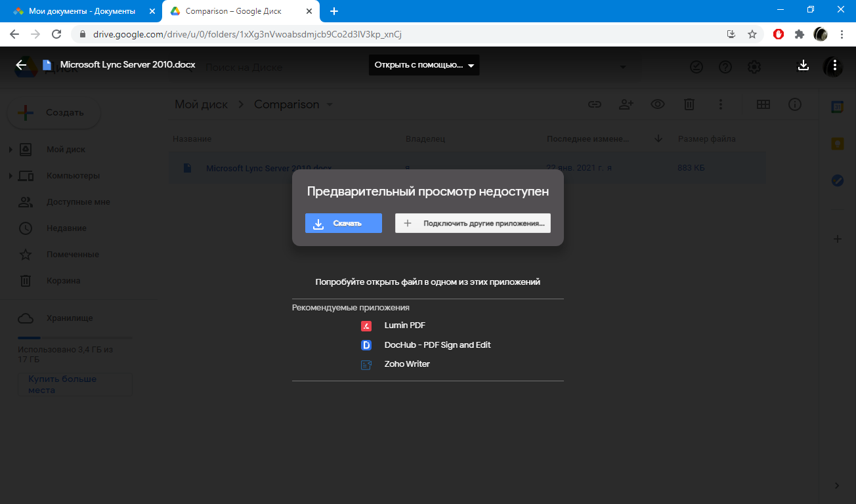Click the browser reload button
The width and height of the screenshot is (856, 504).
click(56, 34)
